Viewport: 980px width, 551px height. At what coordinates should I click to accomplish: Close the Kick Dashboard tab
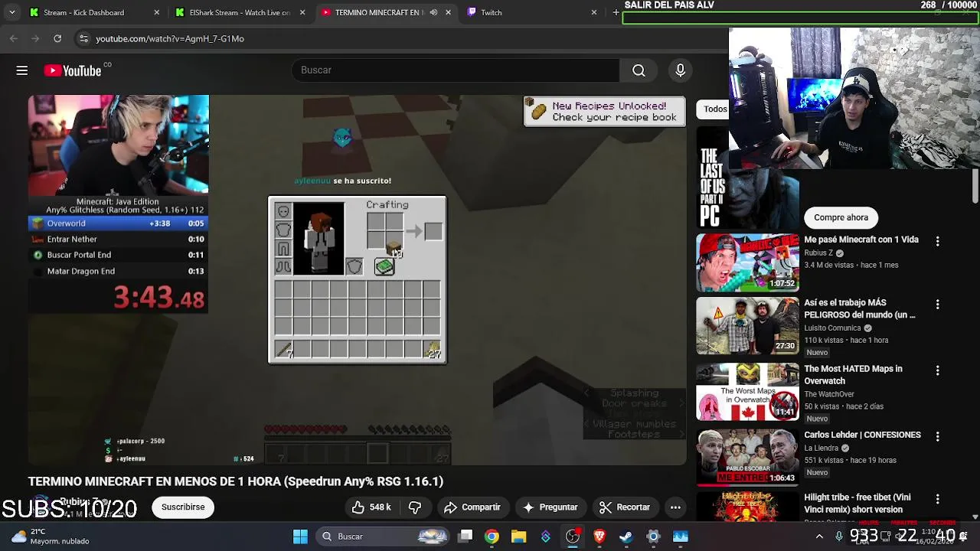[x=157, y=12]
